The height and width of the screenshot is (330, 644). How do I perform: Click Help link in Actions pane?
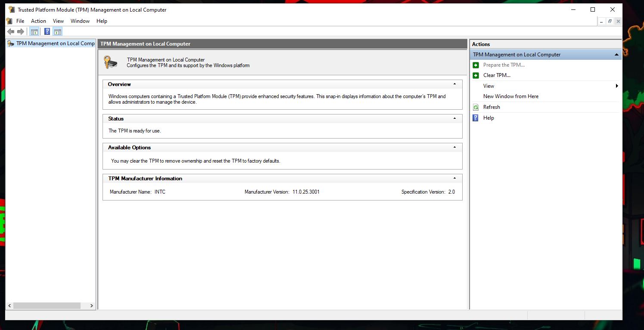[488, 118]
